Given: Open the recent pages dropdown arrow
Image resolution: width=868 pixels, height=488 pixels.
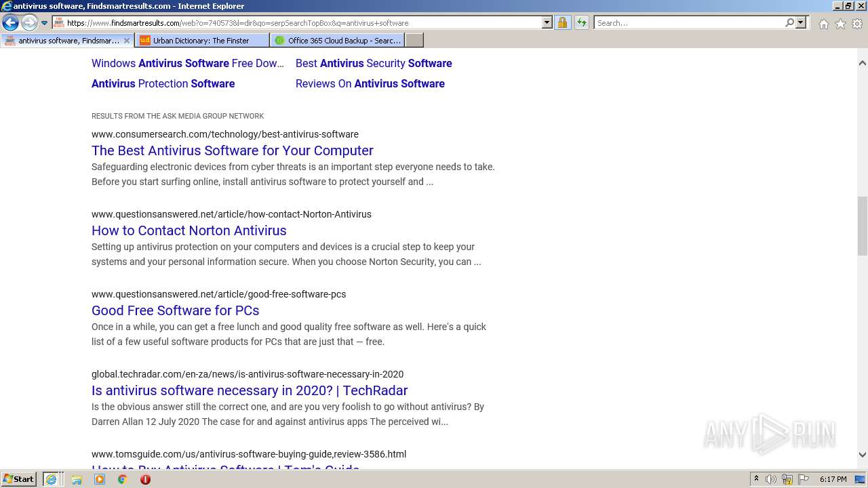Looking at the screenshot, I should point(44,23).
